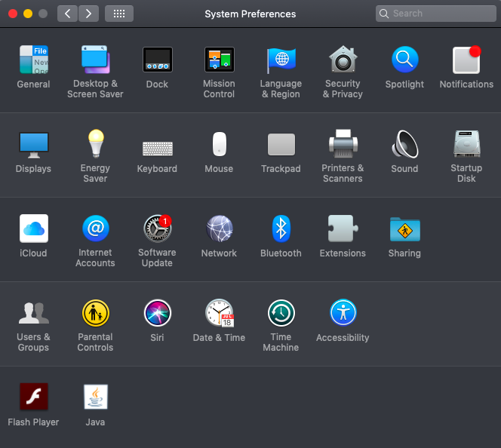Screen dimensions: 501x448
Task: Click the Forward navigation arrow
Action: pos(88,14)
